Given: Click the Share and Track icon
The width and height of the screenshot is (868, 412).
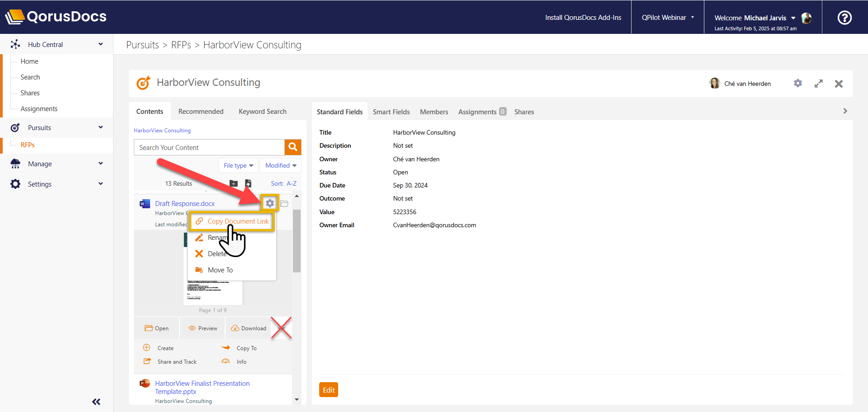Looking at the screenshot, I should point(147,361).
